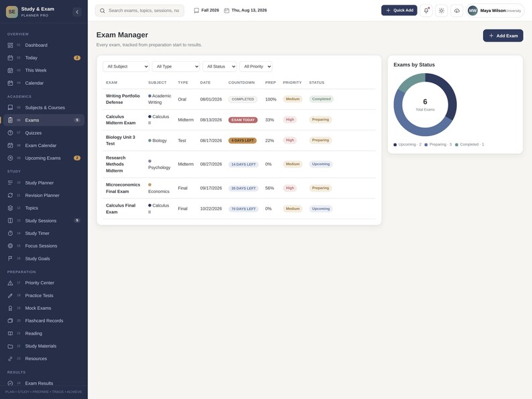Click the Study Goals flag icon
The height and width of the screenshot is (399, 532).
pyautogui.click(x=10, y=258)
